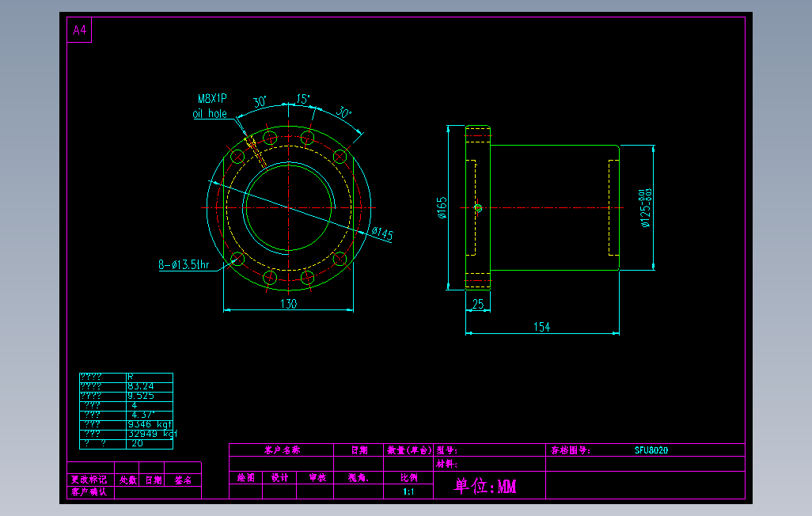Select the 9.525 lead value cell

click(141, 394)
